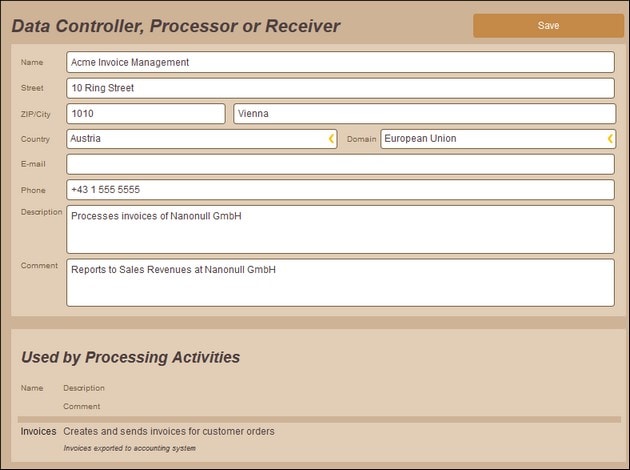
Task: Click the Description column header in activities table
Action: 84,388
